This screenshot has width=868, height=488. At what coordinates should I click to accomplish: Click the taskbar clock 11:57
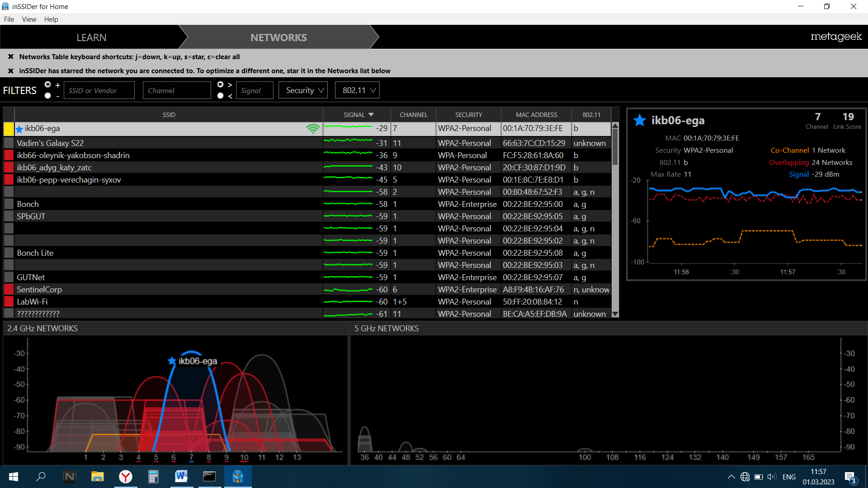pos(818,472)
